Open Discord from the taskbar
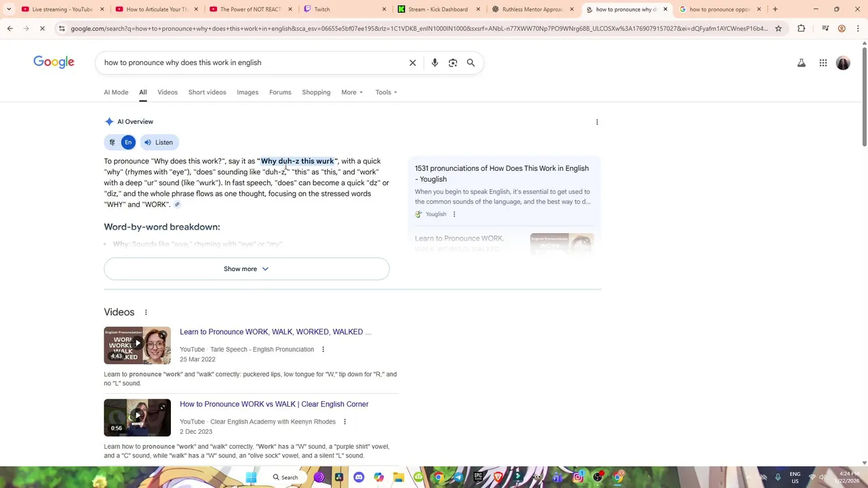Screen dimensions: 868x488 click(359, 477)
